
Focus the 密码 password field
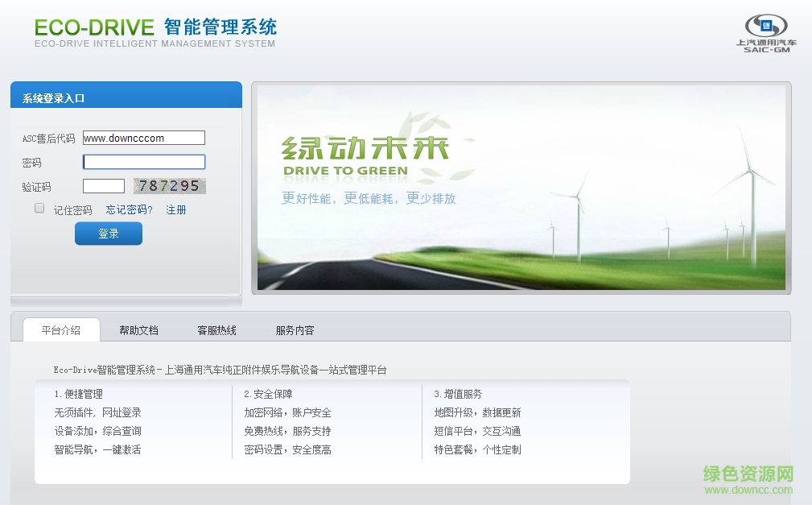point(143,161)
